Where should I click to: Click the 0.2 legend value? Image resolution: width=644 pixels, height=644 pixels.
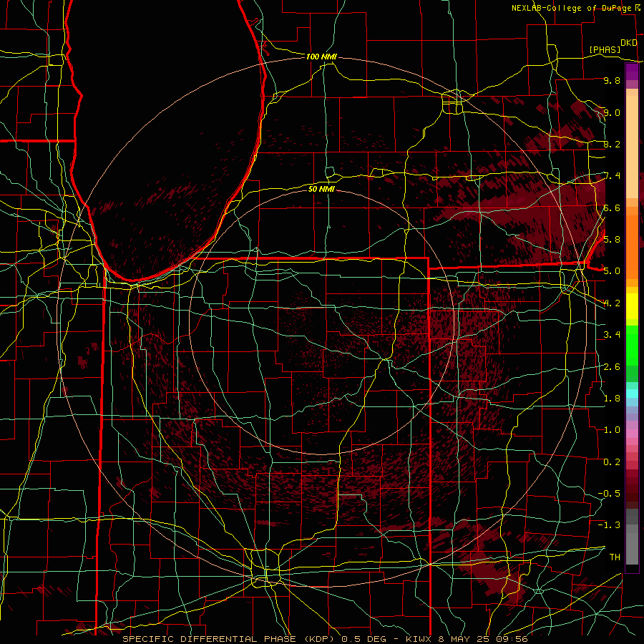click(x=612, y=462)
